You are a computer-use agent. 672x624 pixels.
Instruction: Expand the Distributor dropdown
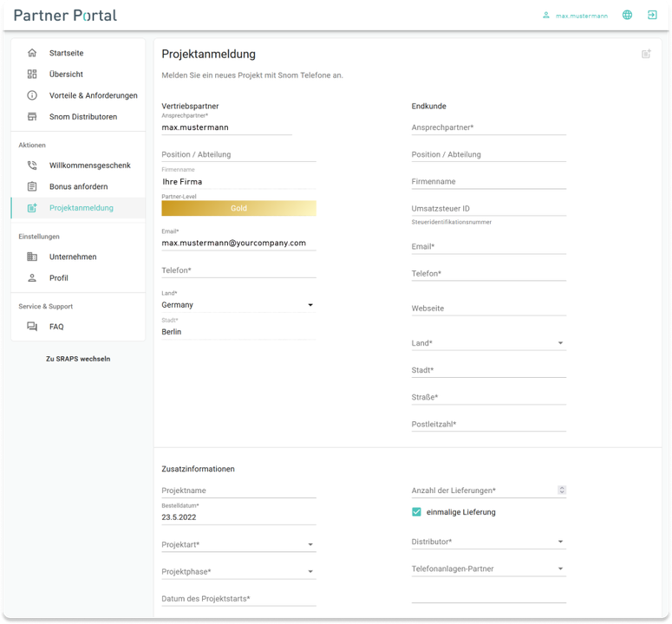(x=560, y=543)
